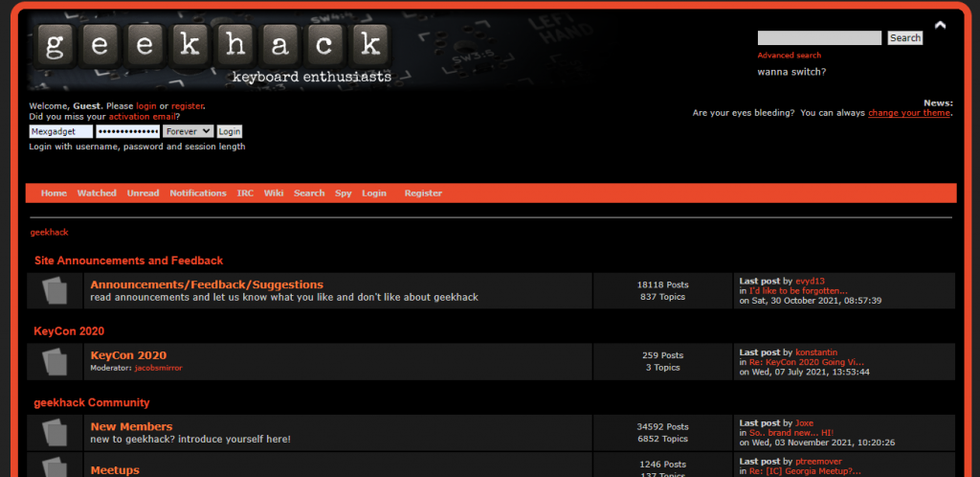The height and width of the screenshot is (477, 980).
Task: Open 'I'd like to be forgotten...' post
Action: tap(798, 290)
